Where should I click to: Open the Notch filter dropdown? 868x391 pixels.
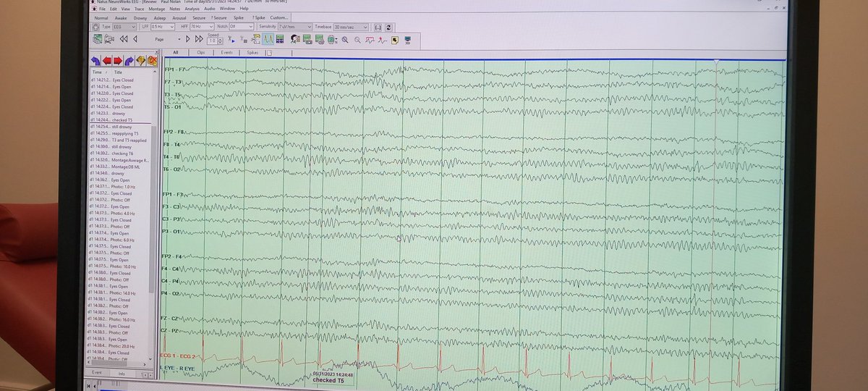pos(241,26)
